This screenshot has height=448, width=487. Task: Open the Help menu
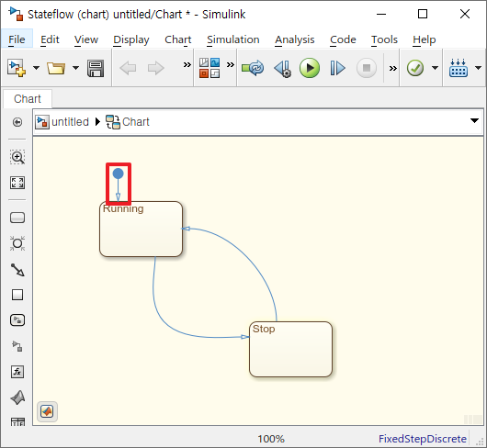[425, 39]
